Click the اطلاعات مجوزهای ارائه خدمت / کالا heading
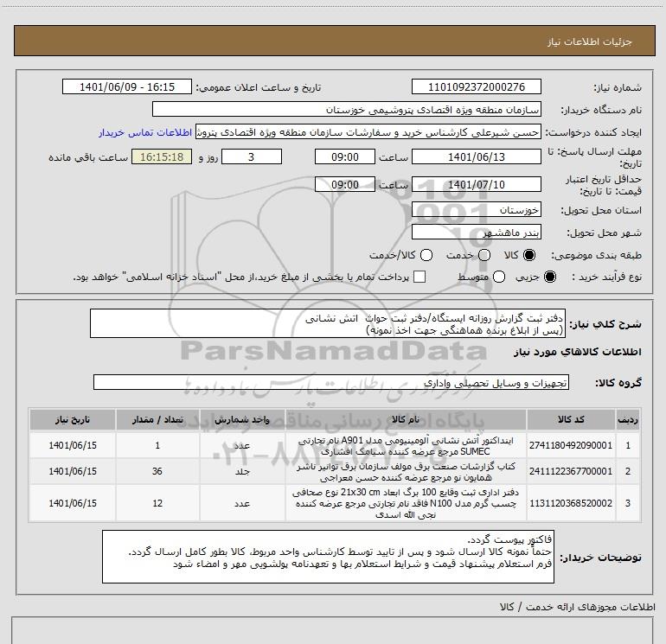 [578, 607]
